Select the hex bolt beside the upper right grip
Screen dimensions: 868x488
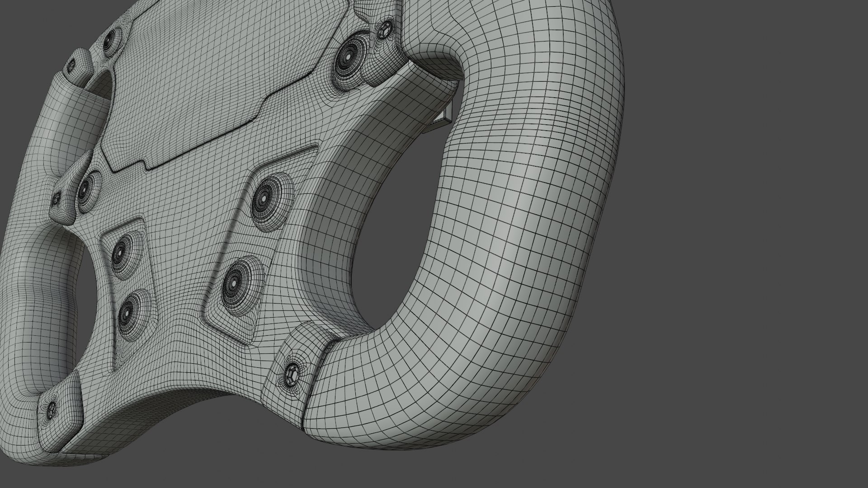coord(386,29)
